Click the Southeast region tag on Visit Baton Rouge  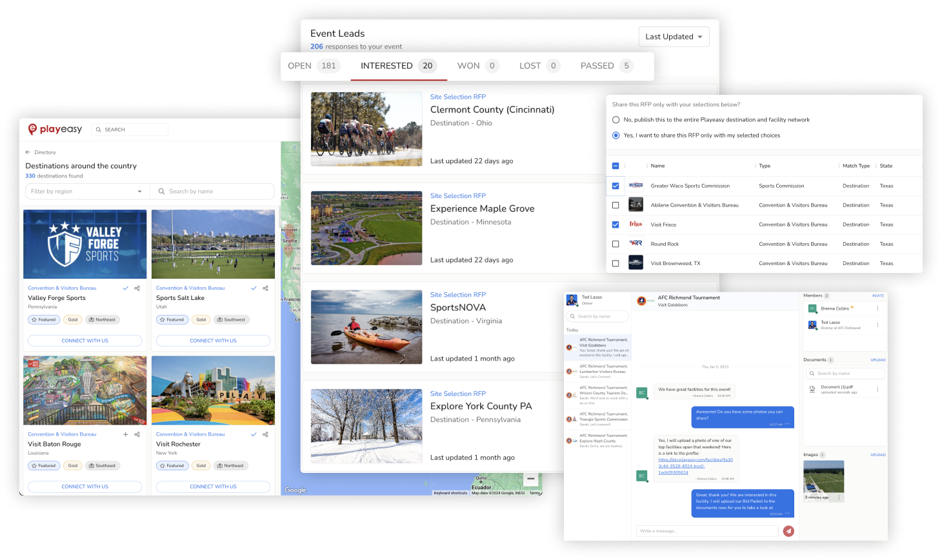coord(103,465)
